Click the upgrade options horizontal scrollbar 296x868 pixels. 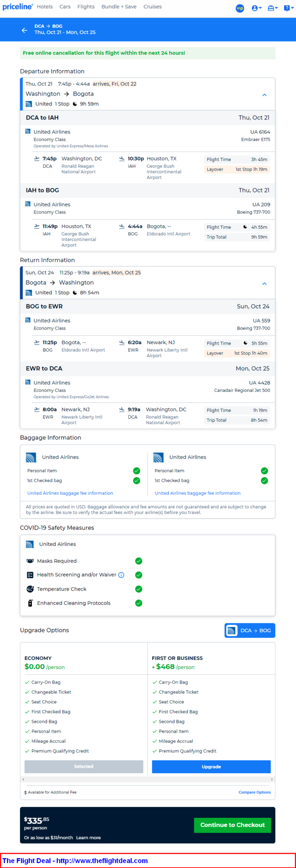(x=148, y=780)
